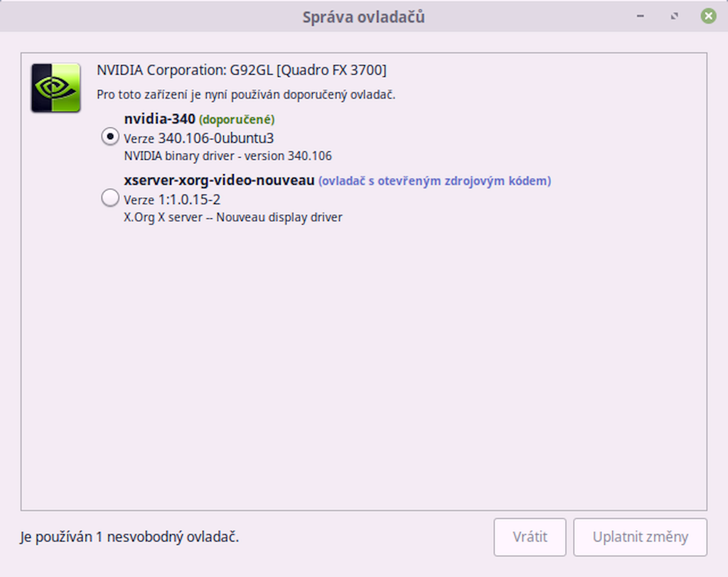This screenshot has height=577, width=728.
Task: Click 'X.Org X server -- Nouveau display driver' text
Action: click(233, 217)
